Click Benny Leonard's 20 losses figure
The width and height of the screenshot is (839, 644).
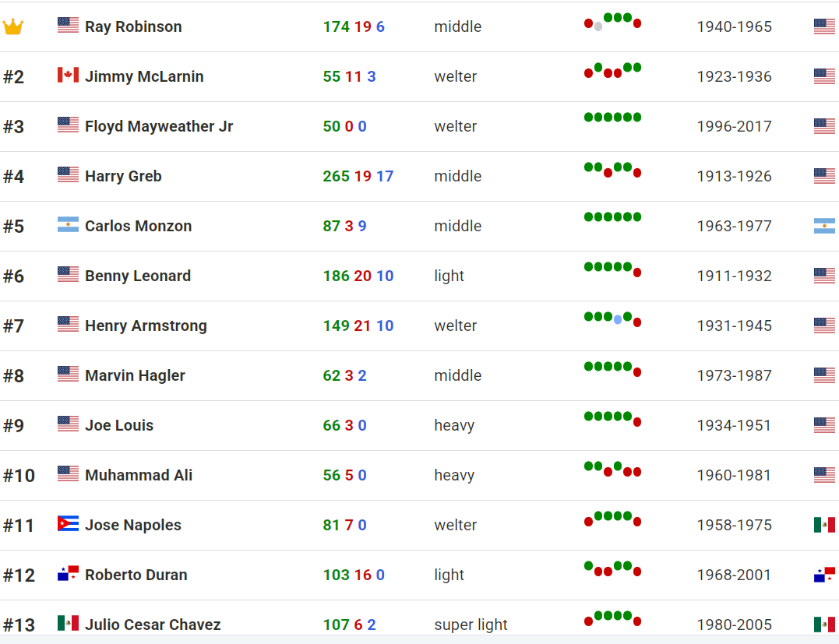(x=362, y=276)
